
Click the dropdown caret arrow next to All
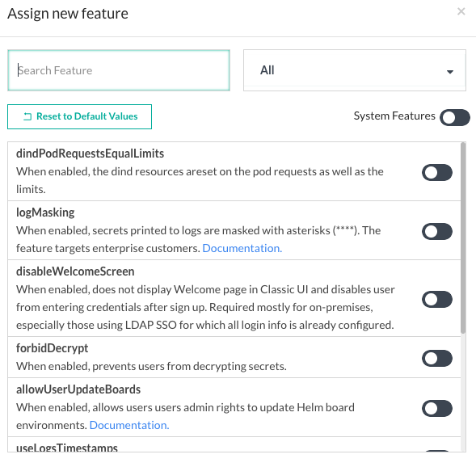point(450,72)
